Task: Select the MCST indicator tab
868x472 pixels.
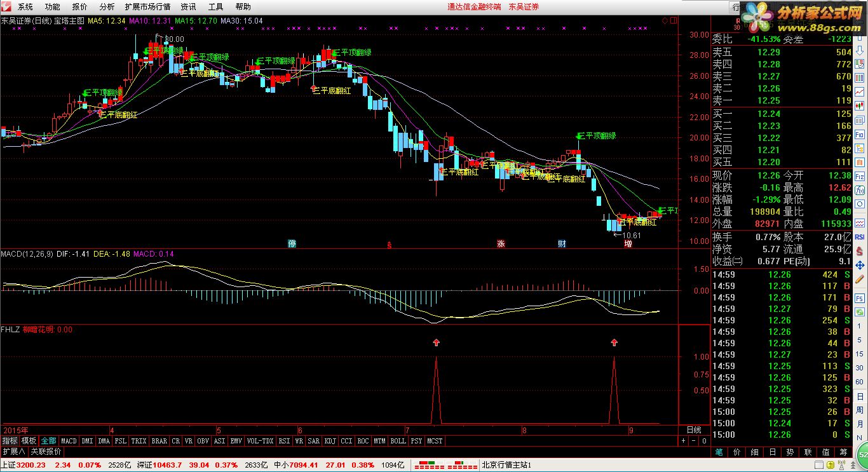Action: 435,441
